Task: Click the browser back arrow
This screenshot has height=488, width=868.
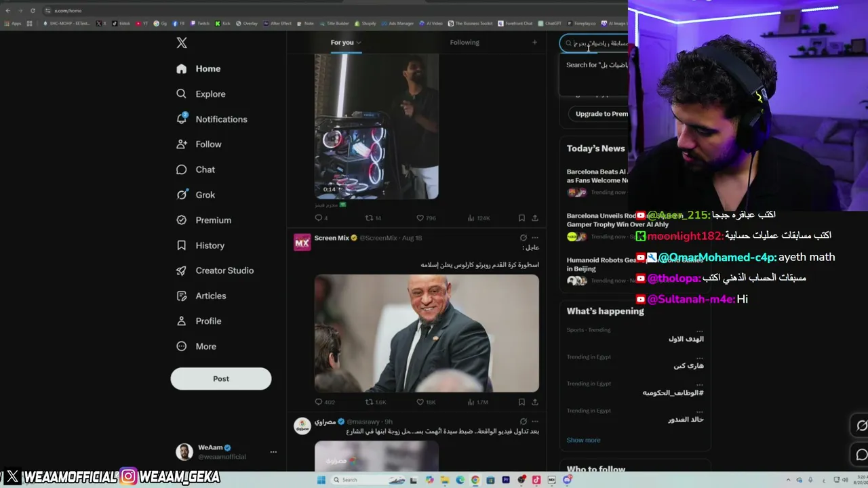Action: click(8, 11)
